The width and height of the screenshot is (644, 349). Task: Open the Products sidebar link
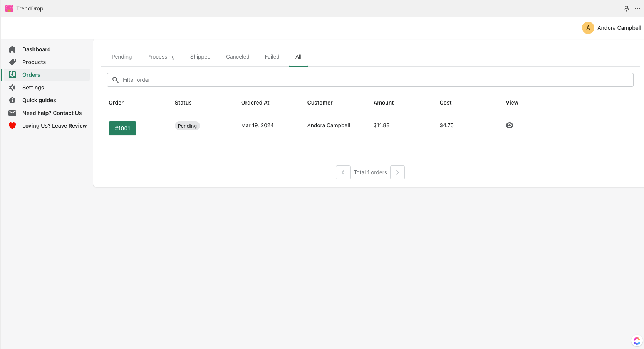coord(34,62)
